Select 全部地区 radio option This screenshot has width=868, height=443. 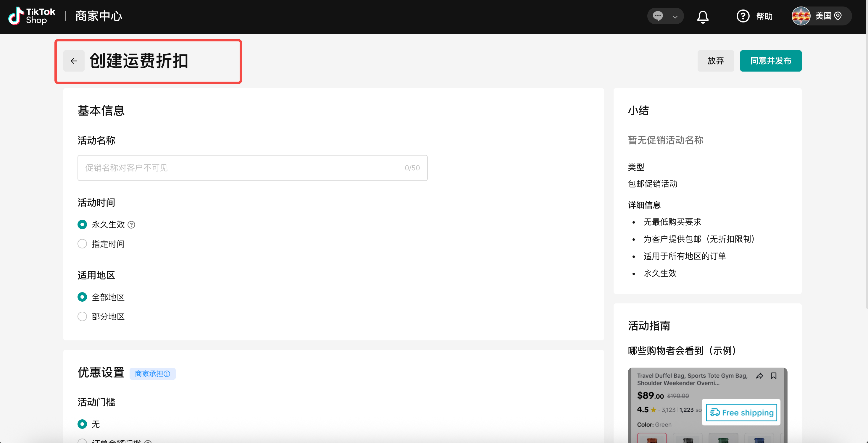click(x=82, y=297)
